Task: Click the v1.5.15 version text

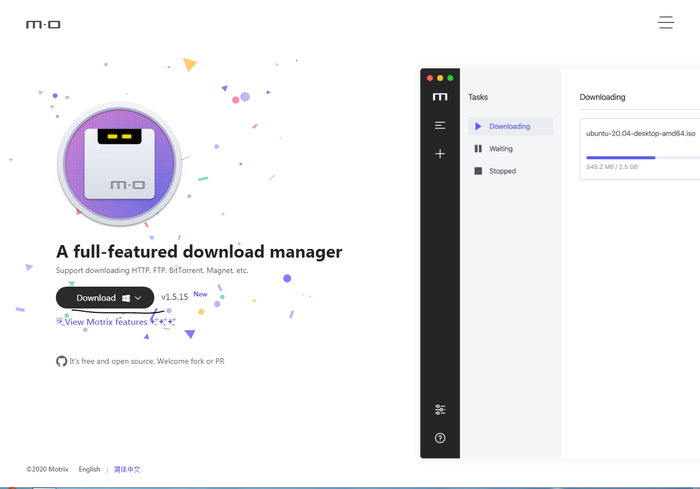Action: 175,297
